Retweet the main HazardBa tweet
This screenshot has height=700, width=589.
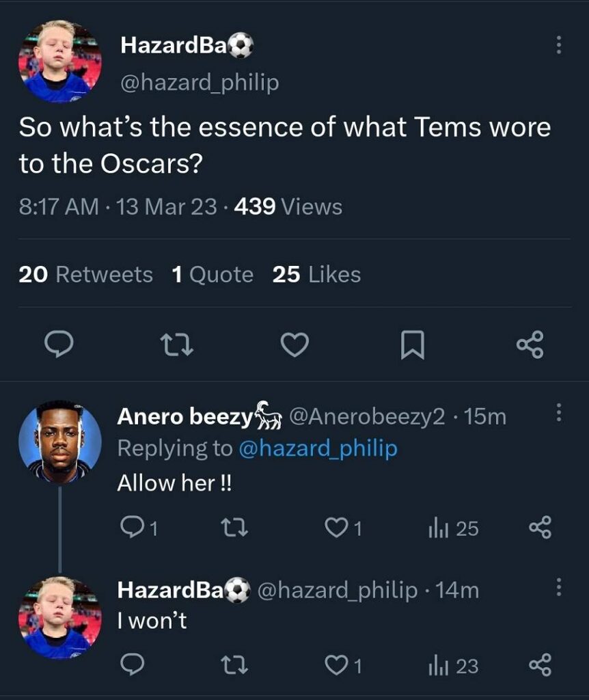pos(177,346)
